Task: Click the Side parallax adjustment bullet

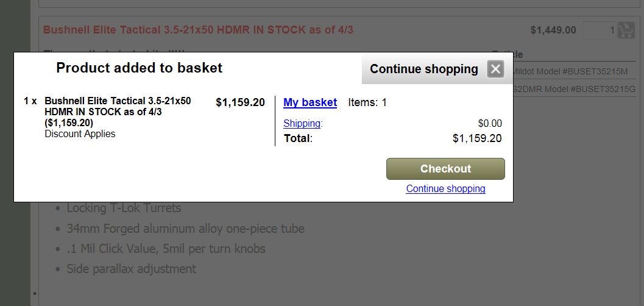Action: 131,268
